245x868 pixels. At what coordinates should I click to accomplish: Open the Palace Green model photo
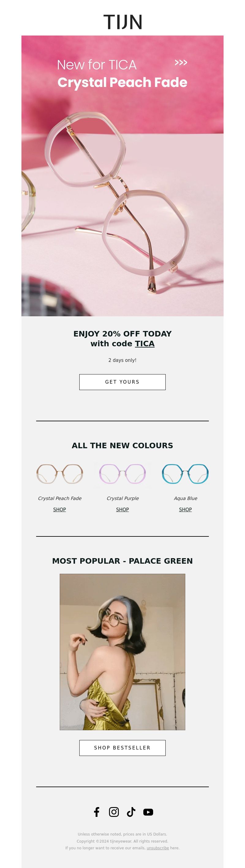pos(122,652)
